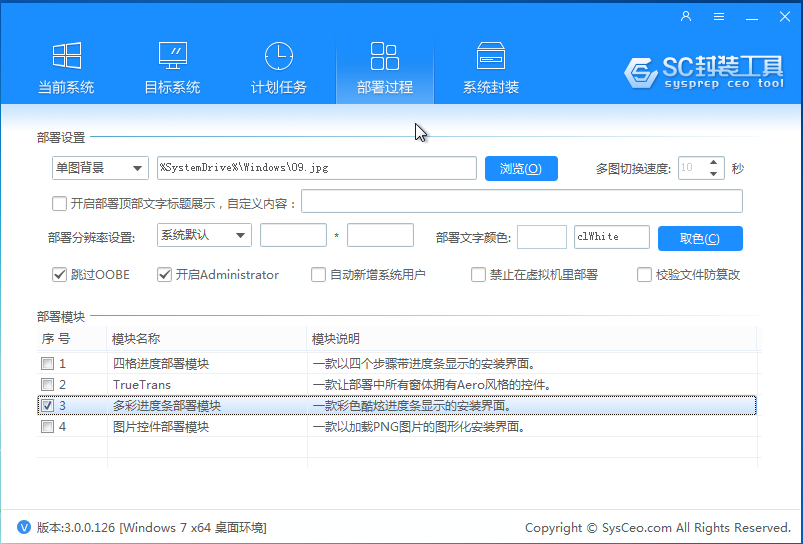Select the 四格进度部署模块 module name
The width and height of the screenshot is (803, 544).
coord(161,364)
